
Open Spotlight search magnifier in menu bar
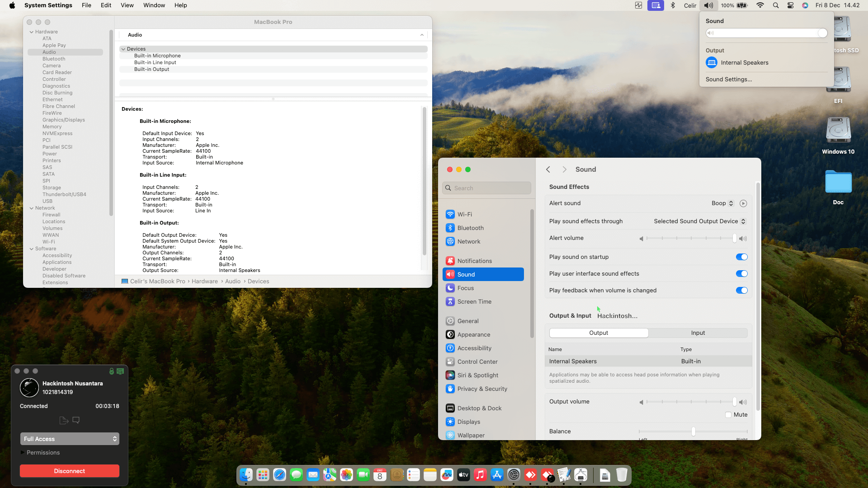point(776,5)
